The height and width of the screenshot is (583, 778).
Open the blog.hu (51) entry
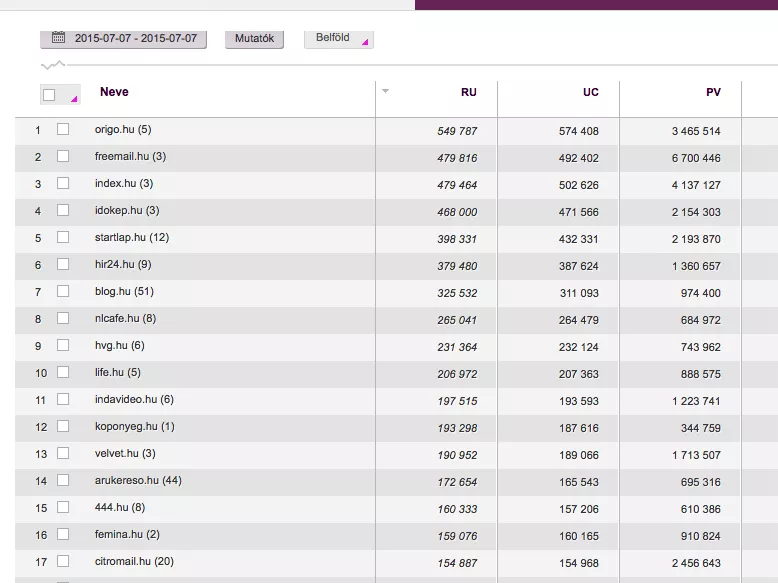coord(125,291)
